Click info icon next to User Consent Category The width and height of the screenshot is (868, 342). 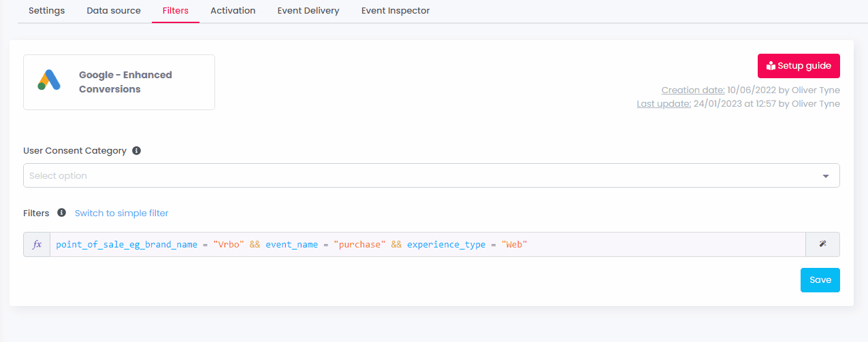click(136, 151)
